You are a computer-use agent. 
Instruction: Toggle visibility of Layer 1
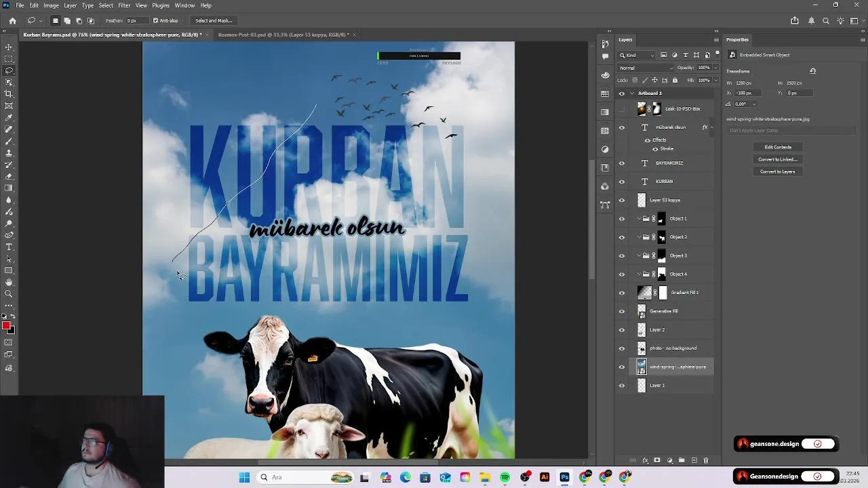622,386
